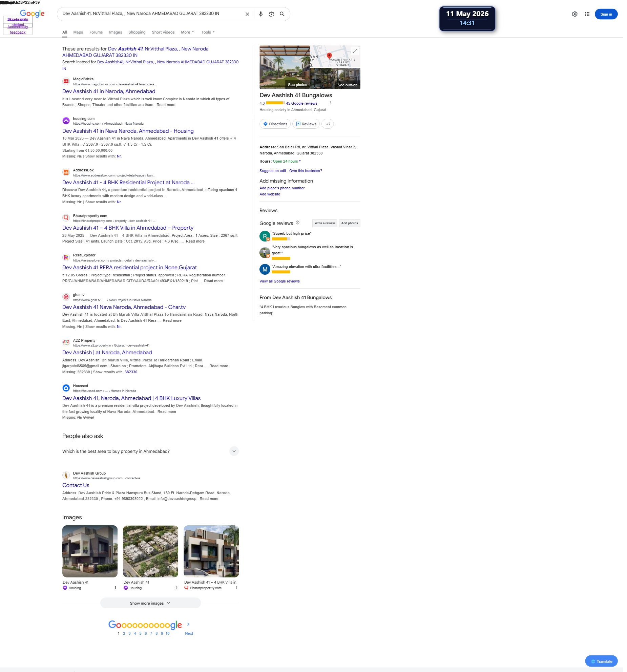Screen dimensions: 627x672
Task: Click the AddressBox site favicon
Action: click(x=66, y=172)
